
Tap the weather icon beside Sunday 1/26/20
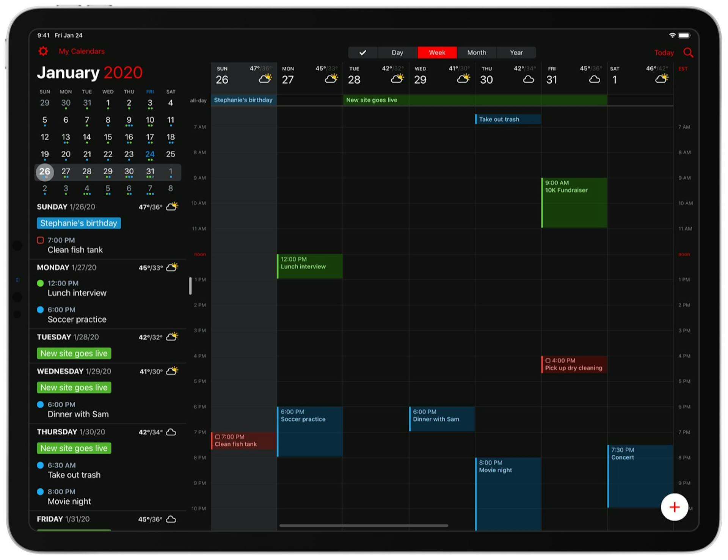click(x=173, y=207)
